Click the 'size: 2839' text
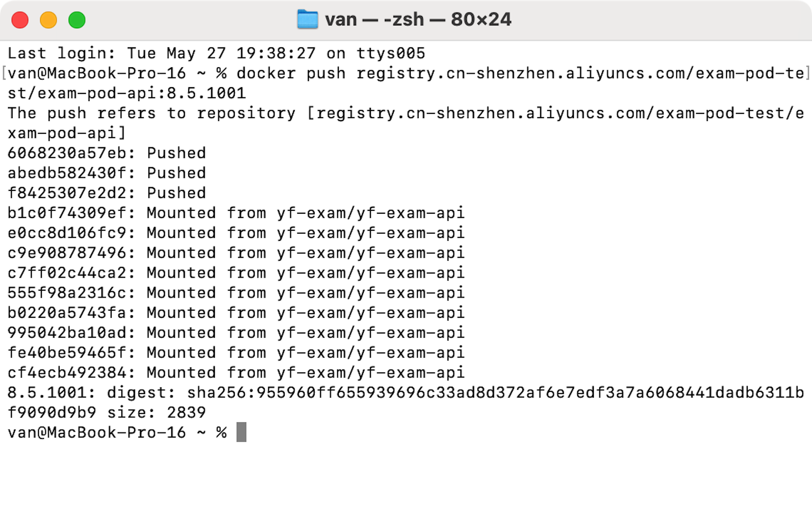Image resolution: width=812 pixels, height=529 pixels. pos(157,413)
